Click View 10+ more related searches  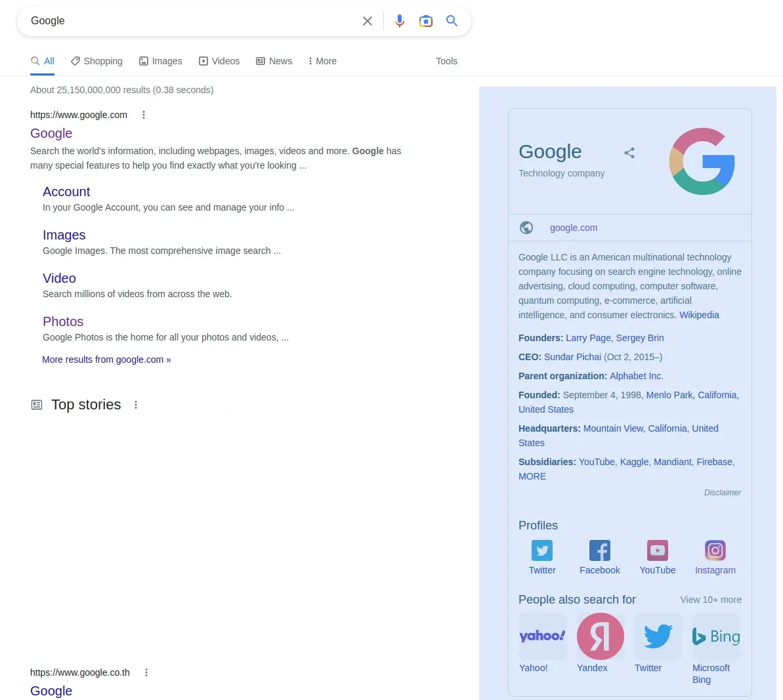pyautogui.click(x=711, y=599)
